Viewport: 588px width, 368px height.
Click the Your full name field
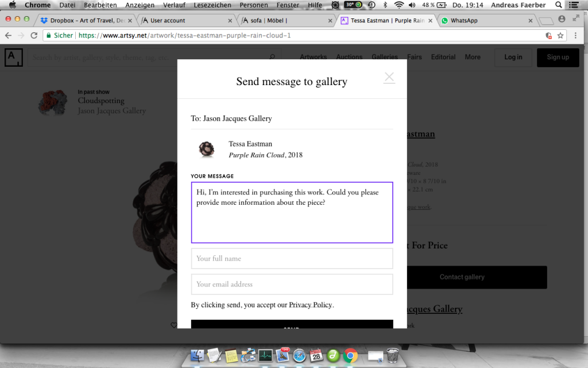pyautogui.click(x=292, y=259)
